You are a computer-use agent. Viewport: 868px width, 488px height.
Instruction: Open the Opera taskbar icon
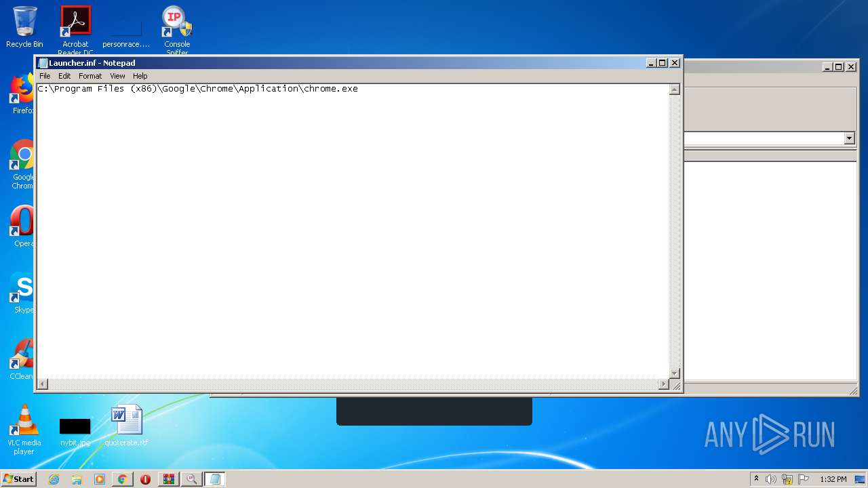[145, 479]
